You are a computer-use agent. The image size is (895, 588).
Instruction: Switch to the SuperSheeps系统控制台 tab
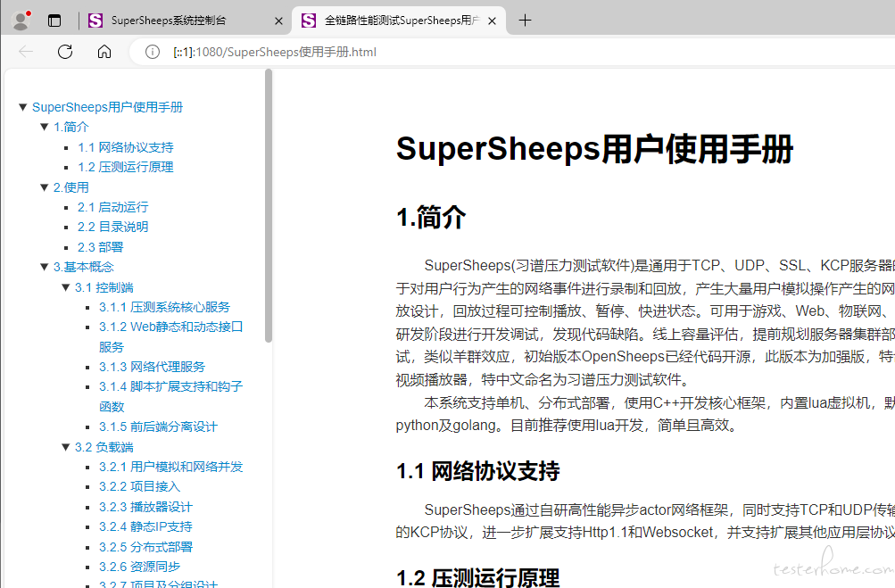coord(184,21)
